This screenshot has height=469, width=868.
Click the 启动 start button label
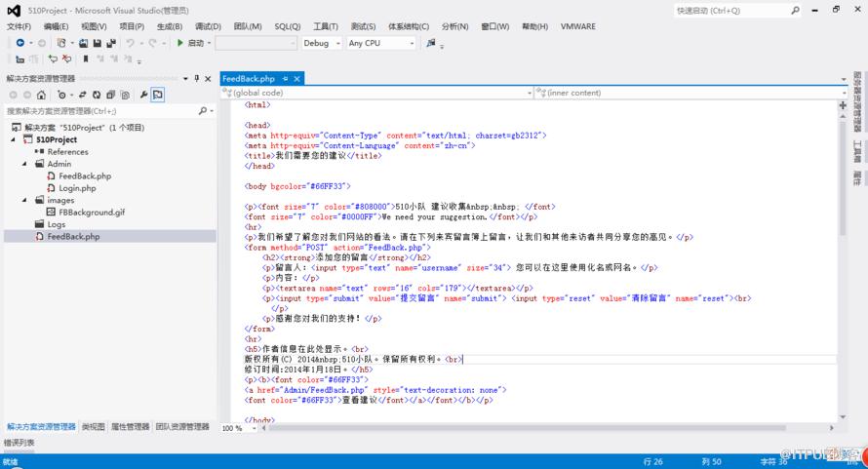pos(196,43)
